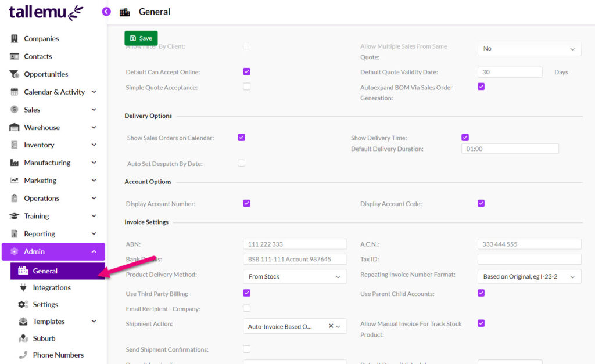
Task: Go to Contacts menu item
Action: coord(38,56)
